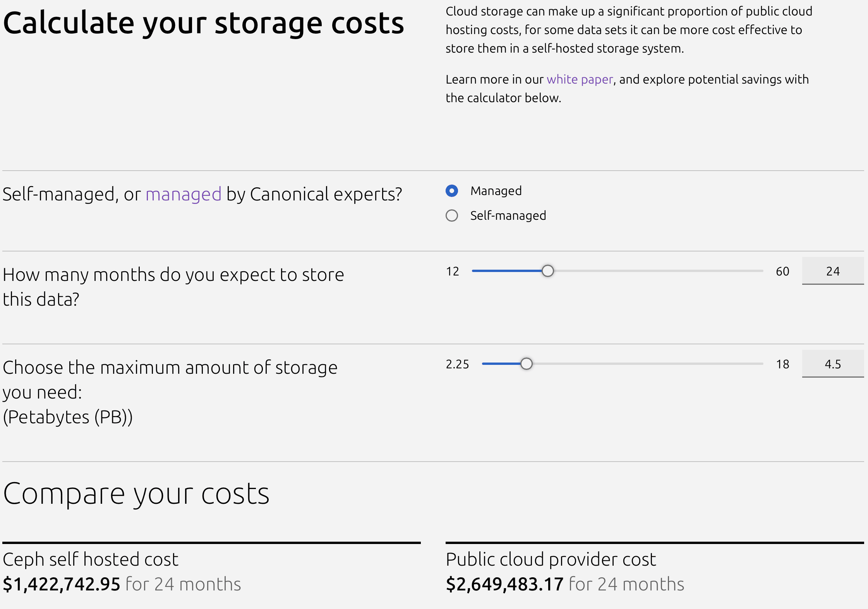
Task: Choose the Self-managed radio option
Action: (452, 216)
